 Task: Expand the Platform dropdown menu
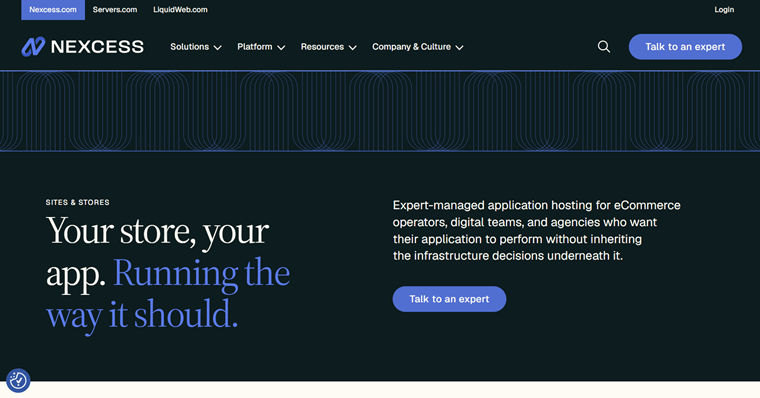click(261, 47)
